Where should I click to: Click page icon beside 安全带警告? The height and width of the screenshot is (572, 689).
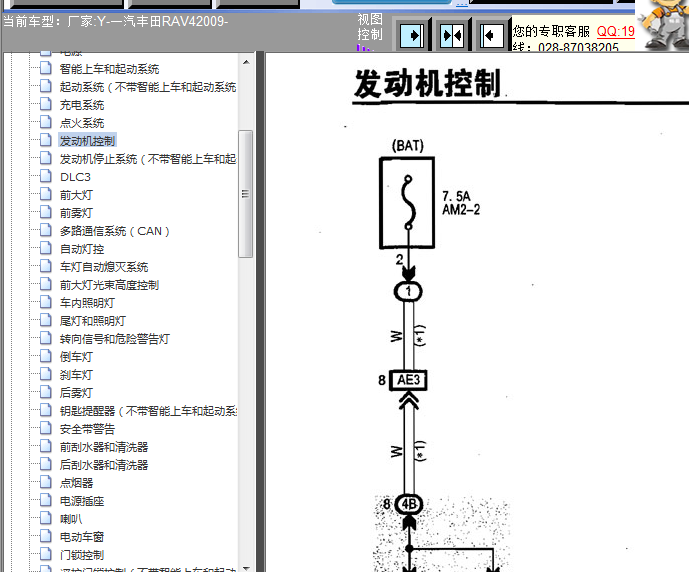point(46,428)
